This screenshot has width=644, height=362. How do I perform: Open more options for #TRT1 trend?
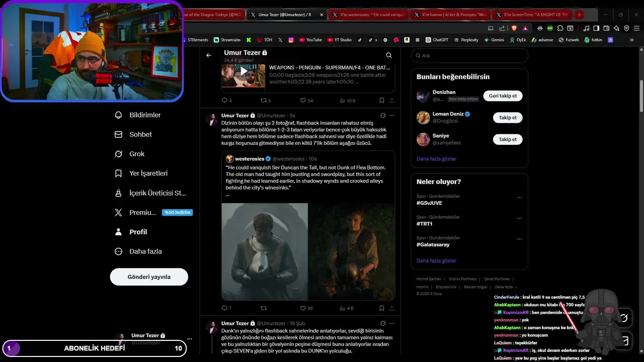coord(519,219)
